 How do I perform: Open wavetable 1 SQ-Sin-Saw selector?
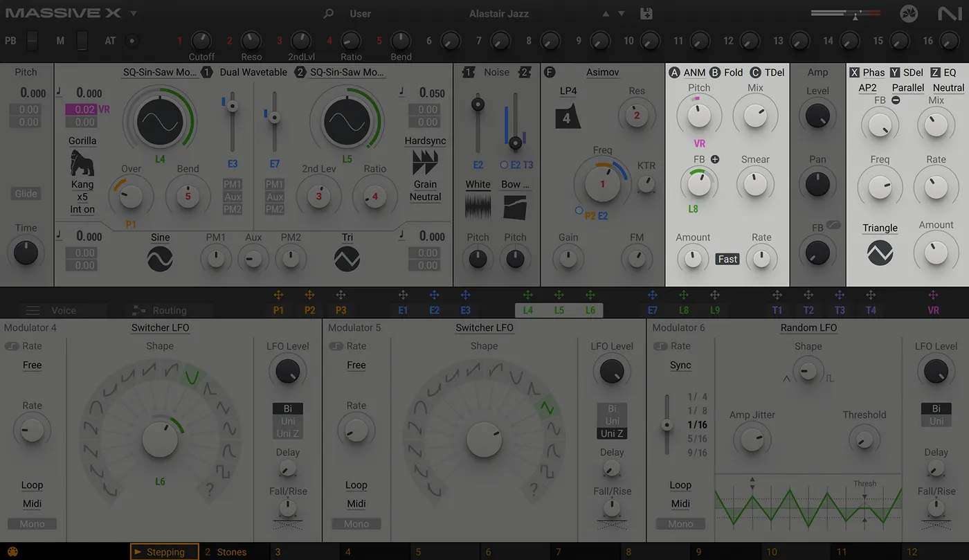click(x=160, y=72)
